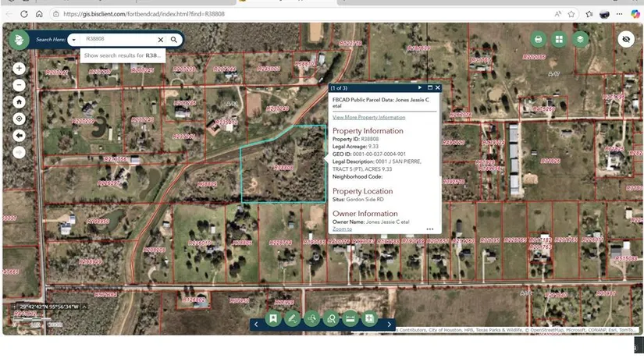The image size is (644, 362).
Task: Click the magnifier search button
Action: pyautogui.click(x=174, y=39)
